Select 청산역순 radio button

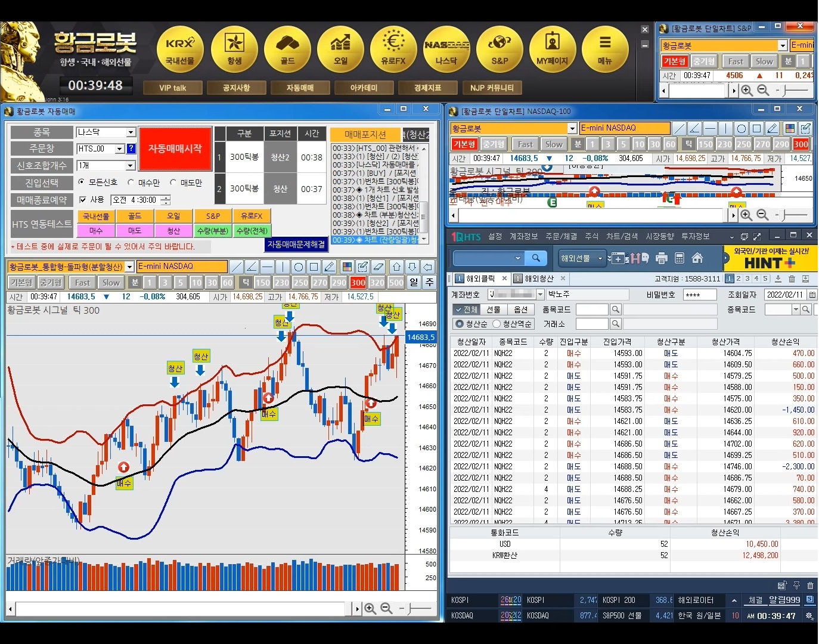[x=496, y=324]
